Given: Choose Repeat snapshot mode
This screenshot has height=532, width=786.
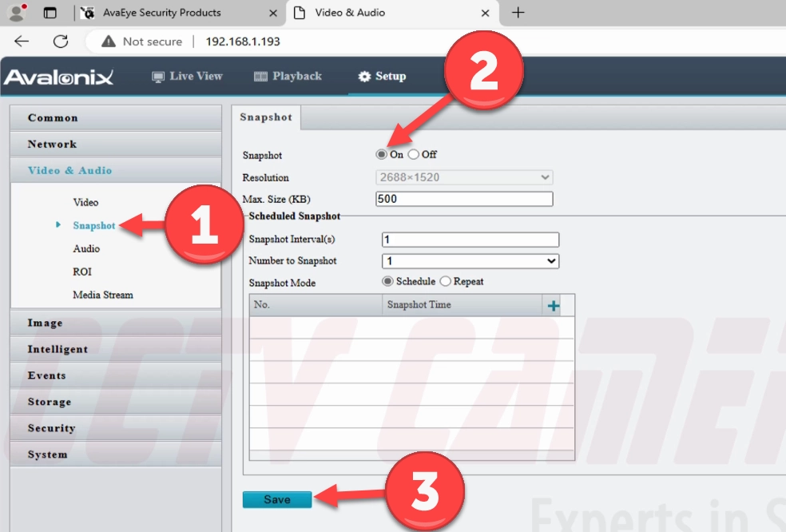Looking at the screenshot, I should [x=446, y=281].
